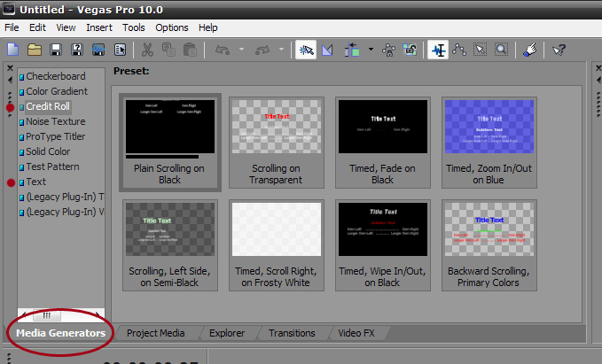The height and width of the screenshot is (364, 602).
Task: Select the Normal Edit tool
Action: 438,50
